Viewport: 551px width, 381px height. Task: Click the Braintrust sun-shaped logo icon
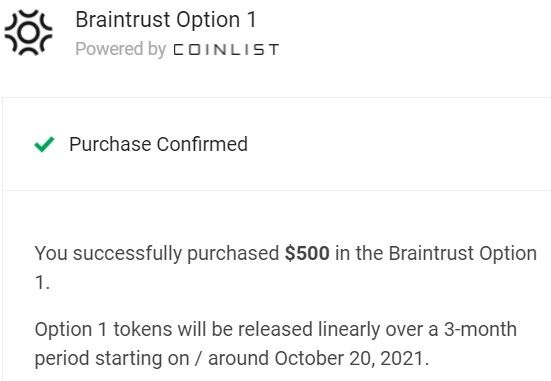click(28, 33)
